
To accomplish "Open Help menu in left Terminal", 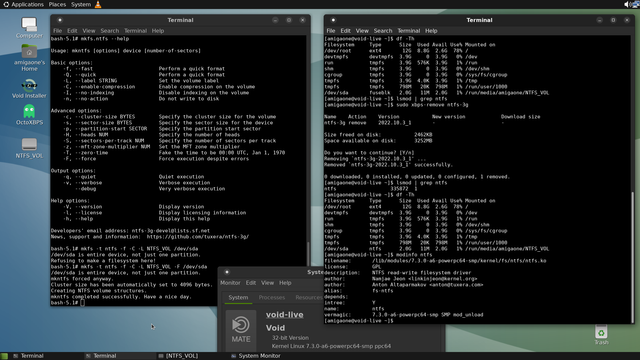I will 158,31.
